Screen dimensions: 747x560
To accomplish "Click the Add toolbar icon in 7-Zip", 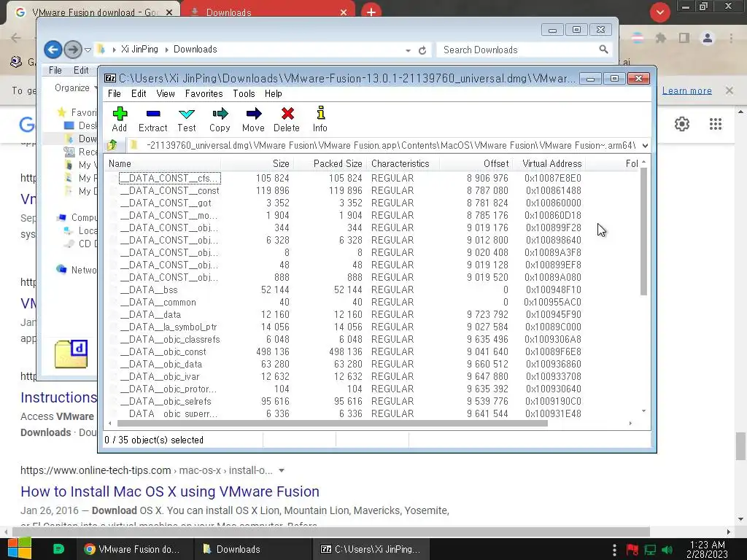I will (120, 119).
